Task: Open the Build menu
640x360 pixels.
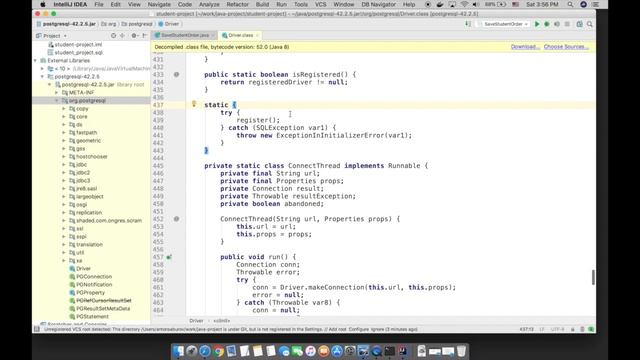Action: click(262, 4)
